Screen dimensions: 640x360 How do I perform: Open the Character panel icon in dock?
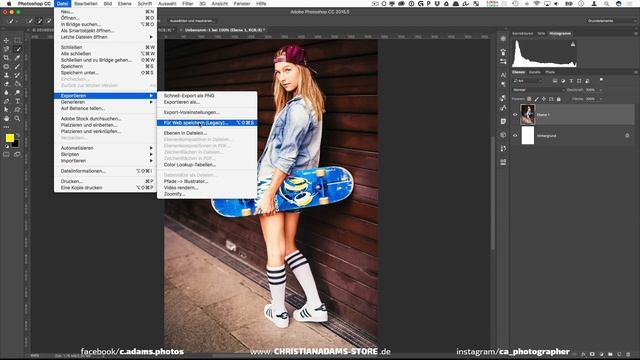(503, 75)
